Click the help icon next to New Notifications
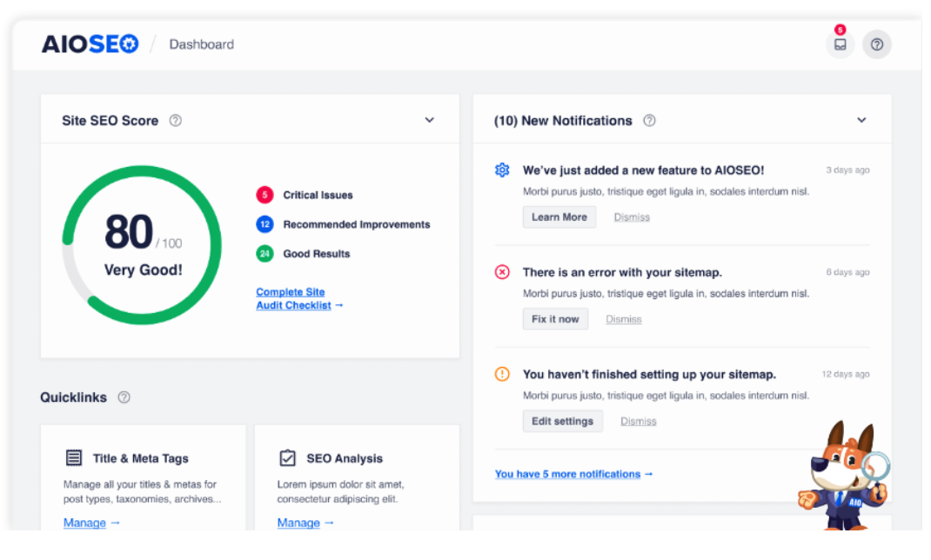Image resolution: width=931 pixels, height=560 pixels. (650, 120)
